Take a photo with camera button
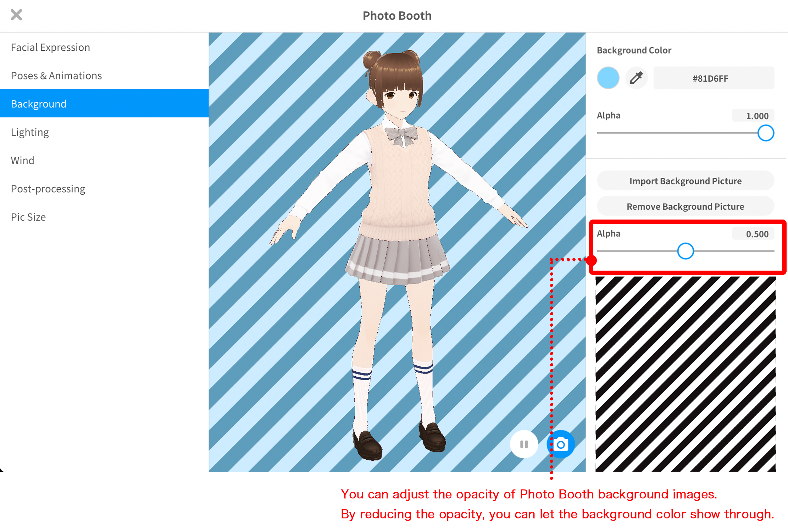 click(561, 444)
